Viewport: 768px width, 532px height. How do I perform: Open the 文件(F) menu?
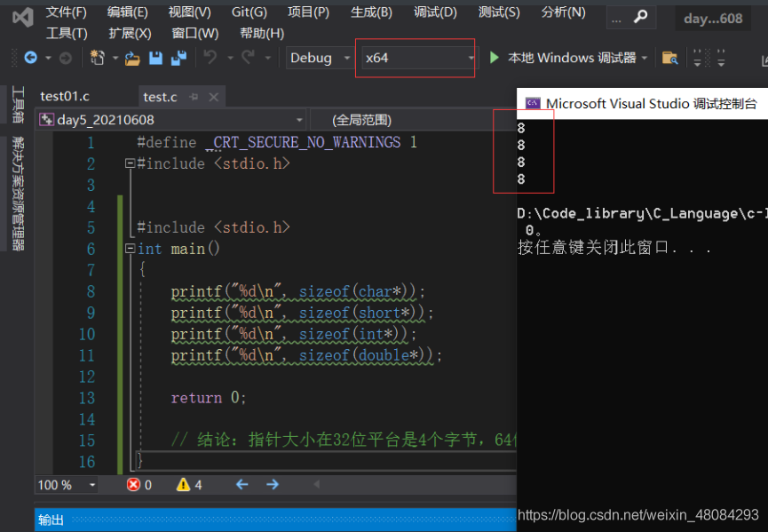(x=66, y=12)
